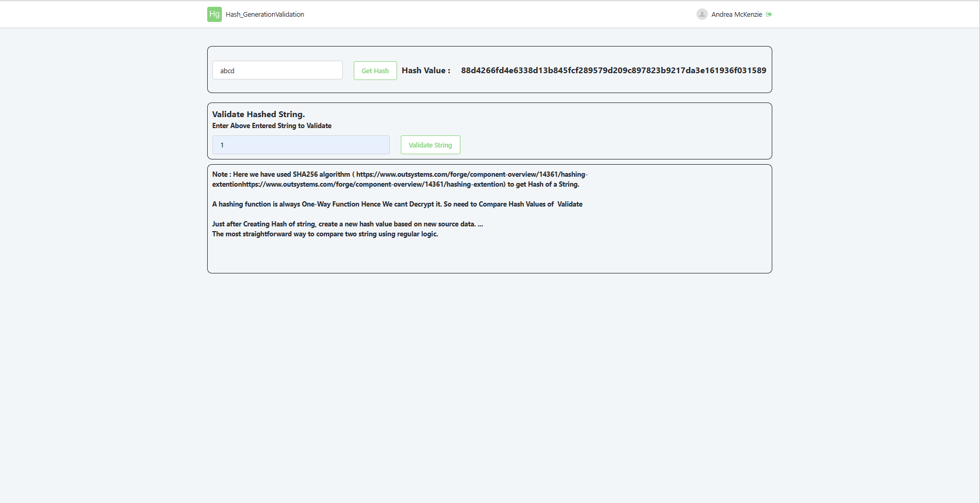The width and height of the screenshot is (980, 503).
Task: Click the user avatar icon
Action: point(702,14)
